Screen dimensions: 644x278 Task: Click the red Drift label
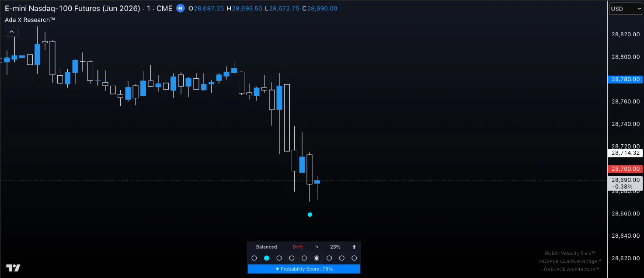point(298,247)
